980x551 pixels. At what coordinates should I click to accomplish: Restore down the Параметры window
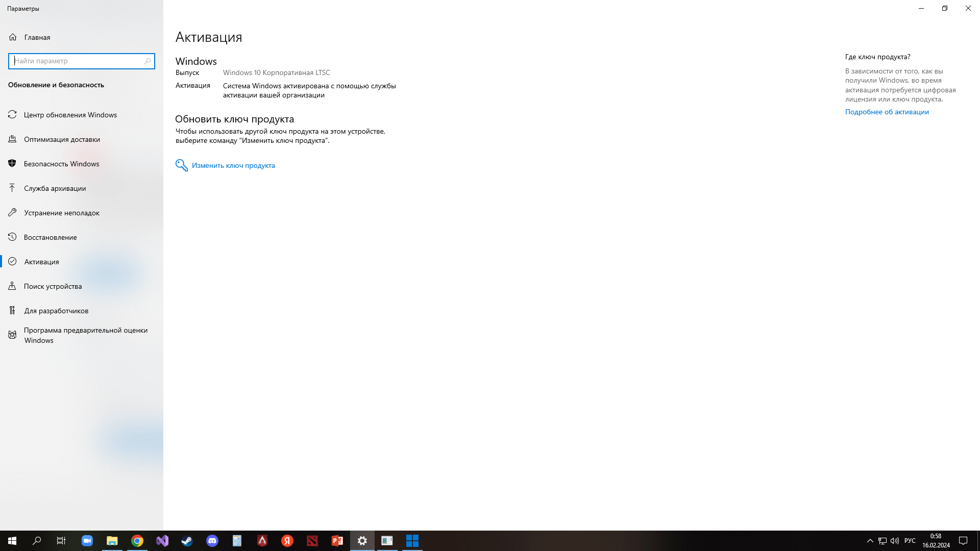point(945,8)
